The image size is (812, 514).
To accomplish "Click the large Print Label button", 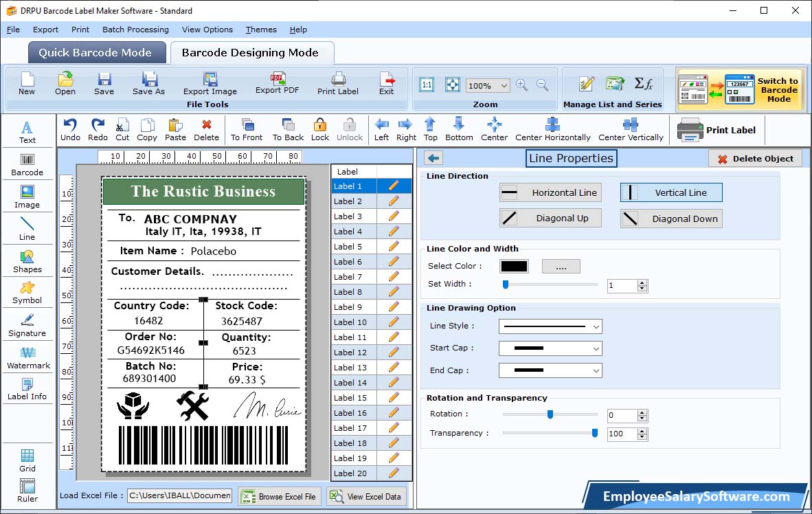I will click(x=717, y=130).
